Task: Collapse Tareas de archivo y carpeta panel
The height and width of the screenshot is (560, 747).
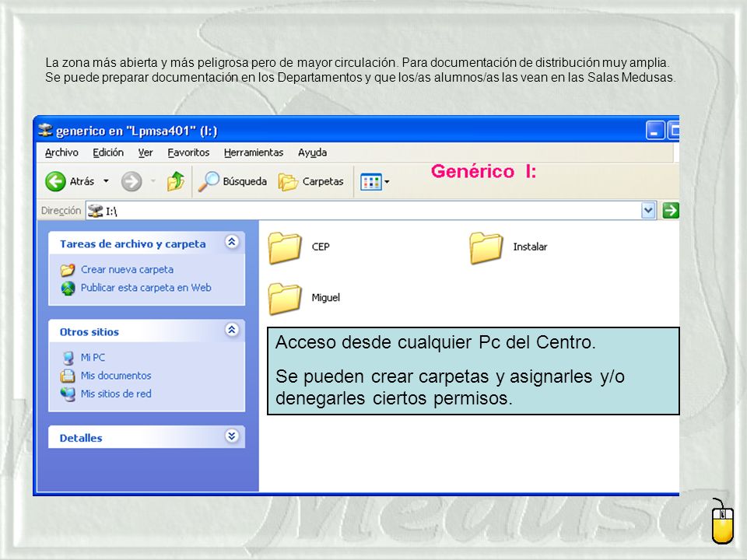Action: coord(232,242)
